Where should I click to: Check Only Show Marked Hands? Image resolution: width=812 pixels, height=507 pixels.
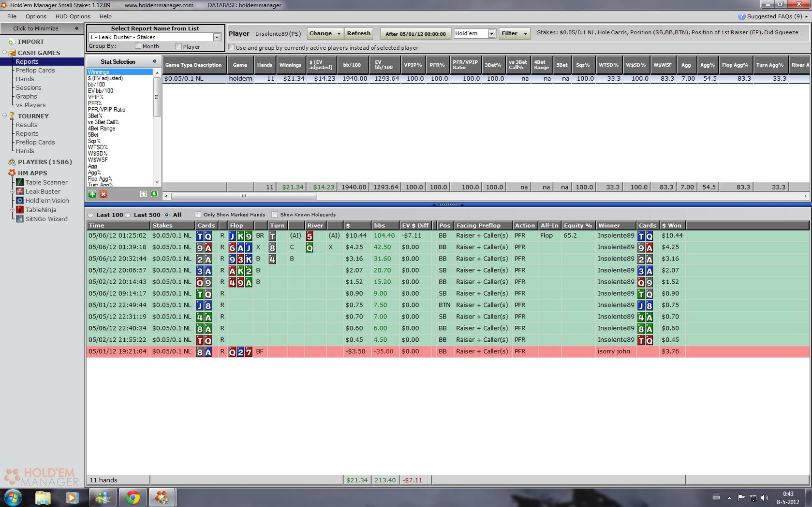pyautogui.click(x=198, y=215)
